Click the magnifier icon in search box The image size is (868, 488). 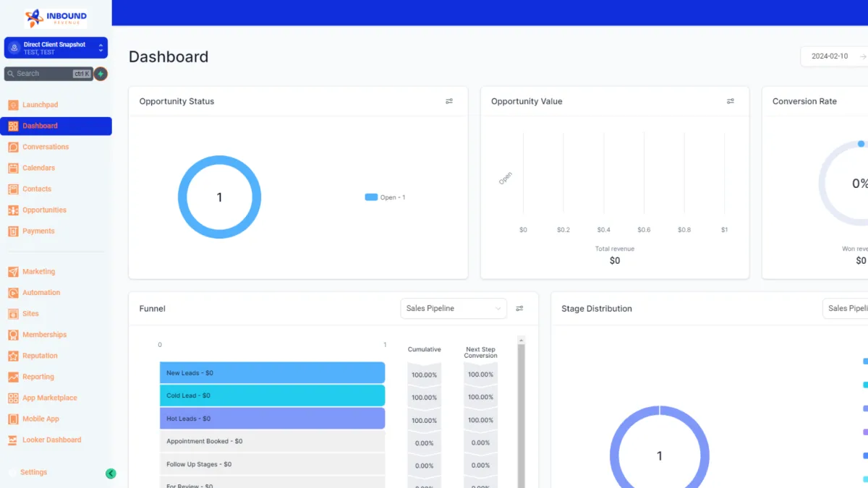pyautogui.click(x=11, y=74)
